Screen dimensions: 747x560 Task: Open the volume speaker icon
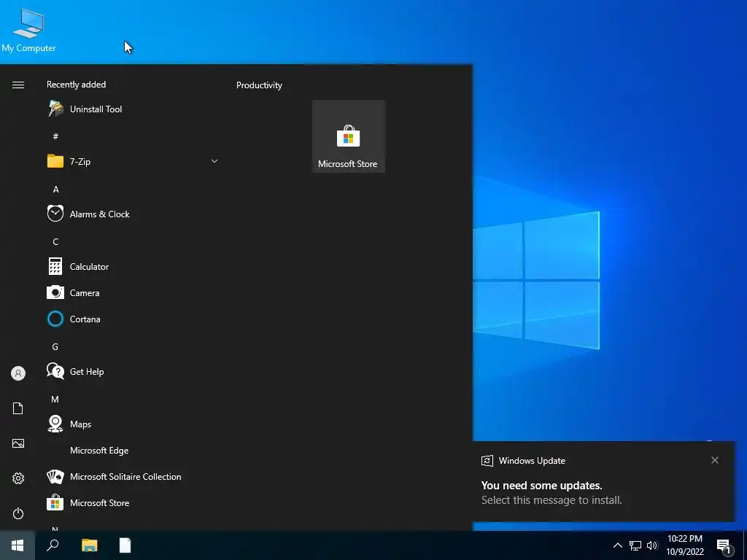pos(653,545)
